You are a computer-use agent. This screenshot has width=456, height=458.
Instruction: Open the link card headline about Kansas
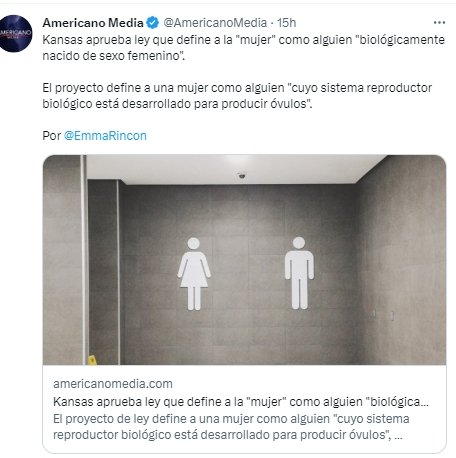(241, 402)
